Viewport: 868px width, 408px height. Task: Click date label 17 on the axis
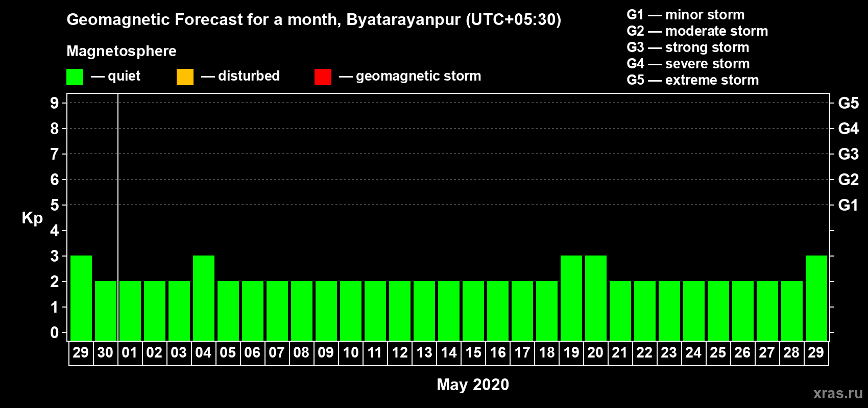(522, 353)
